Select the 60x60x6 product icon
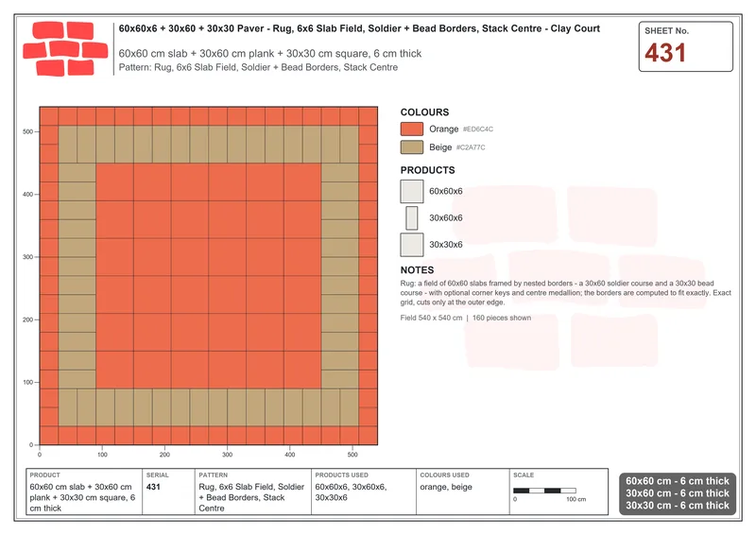 tap(412, 191)
